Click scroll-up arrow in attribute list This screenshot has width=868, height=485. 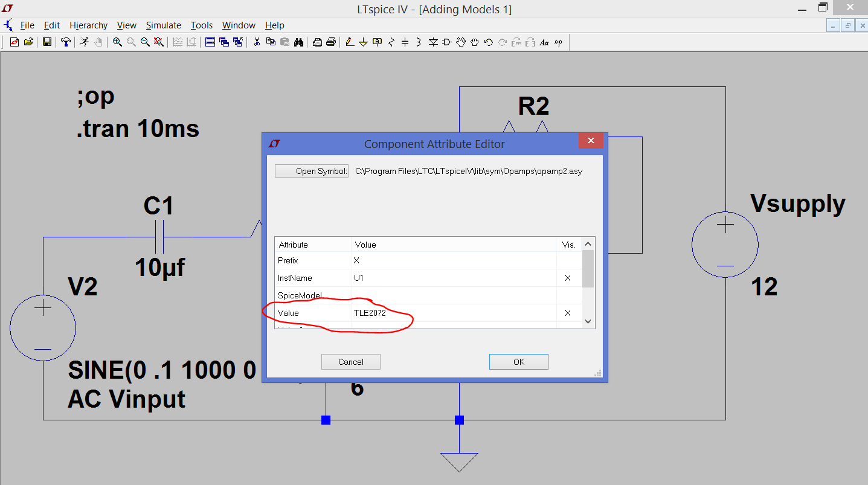click(x=588, y=244)
